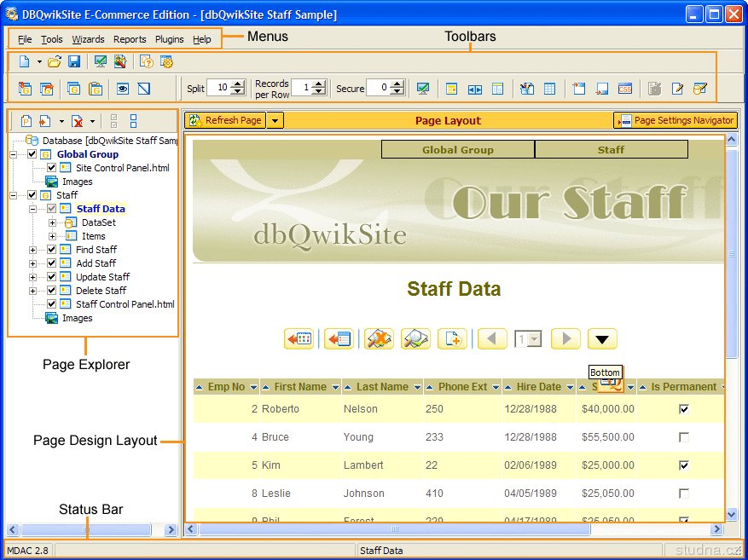Open the dropdown arrow beside Refresh Page
748x560 pixels.
pos(275,120)
